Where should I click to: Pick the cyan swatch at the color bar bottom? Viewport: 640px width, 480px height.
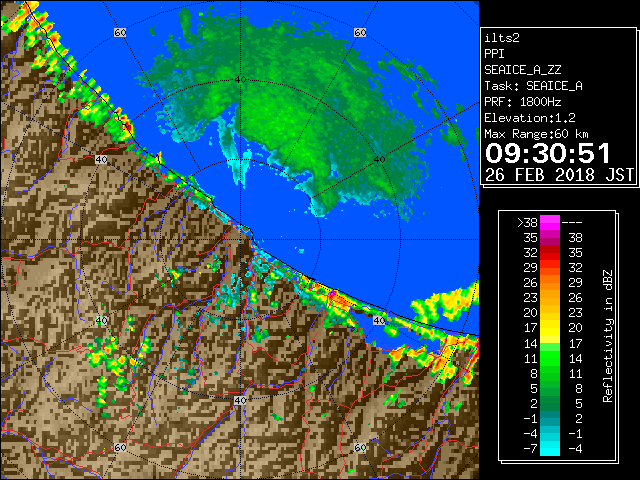[x=550, y=449]
